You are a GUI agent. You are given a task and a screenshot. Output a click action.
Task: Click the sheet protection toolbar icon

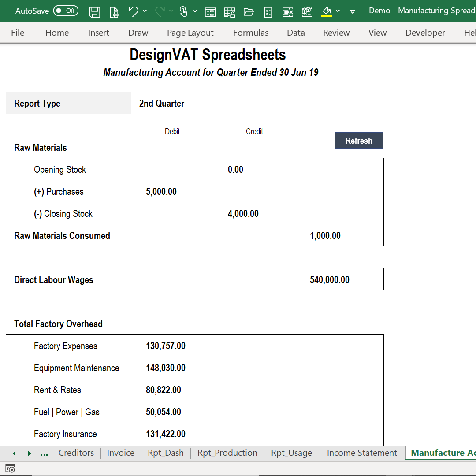tap(230, 11)
